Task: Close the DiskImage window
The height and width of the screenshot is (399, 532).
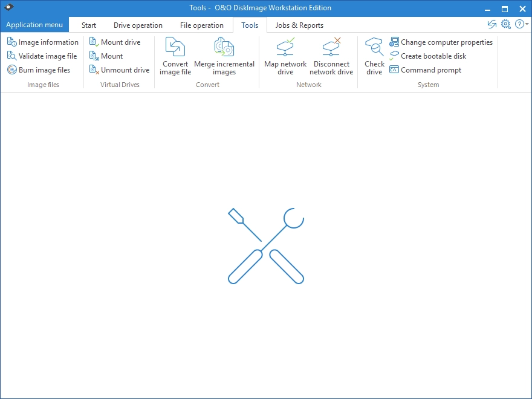Action: 522,9
